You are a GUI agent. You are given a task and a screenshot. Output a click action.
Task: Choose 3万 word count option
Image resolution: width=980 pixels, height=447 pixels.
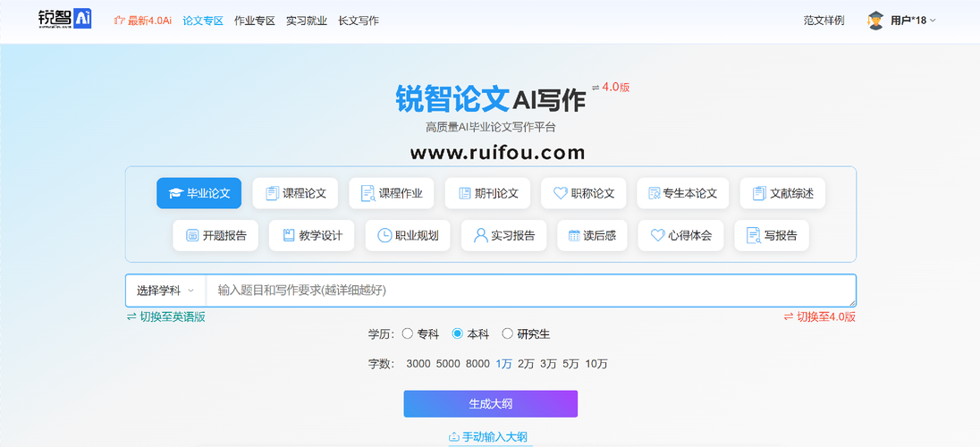point(549,364)
